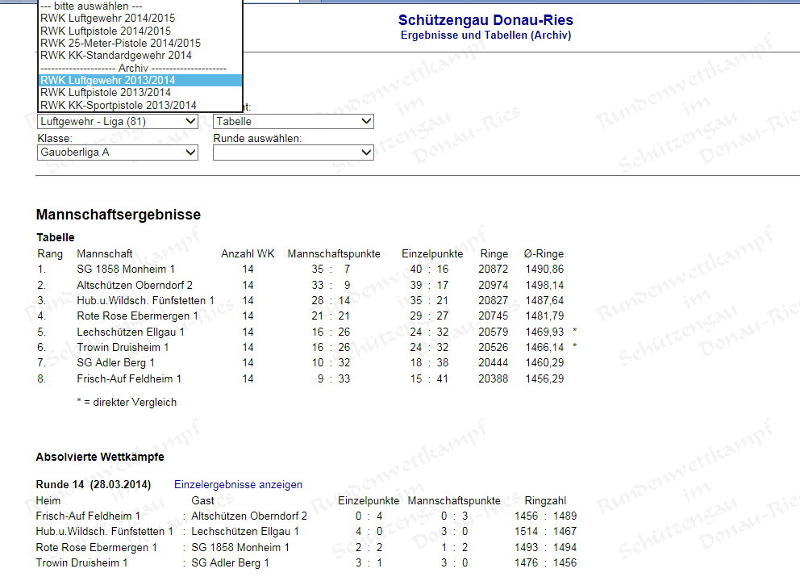
Task: Expand the Klasse dropdown showing Gauoberliga A
Action: [x=117, y=153]
